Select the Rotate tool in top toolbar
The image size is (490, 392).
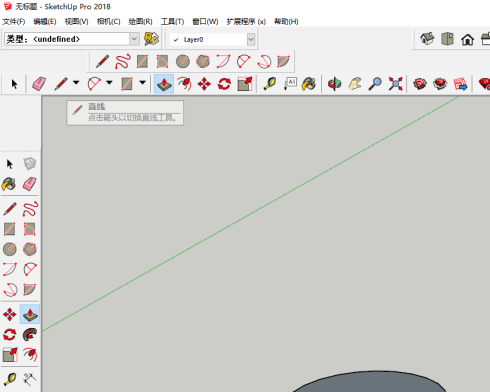coord(224,84)
